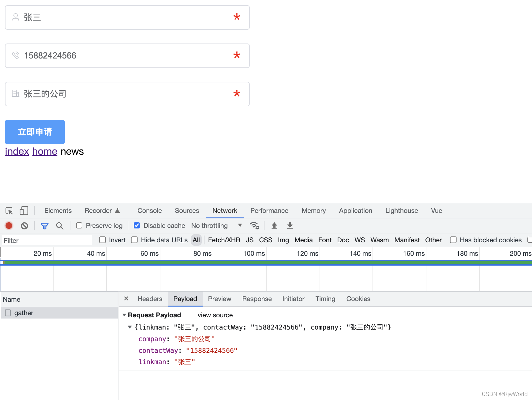Uncheck Disable cache checkbox
Screen dimensions: 532x400
137,225
